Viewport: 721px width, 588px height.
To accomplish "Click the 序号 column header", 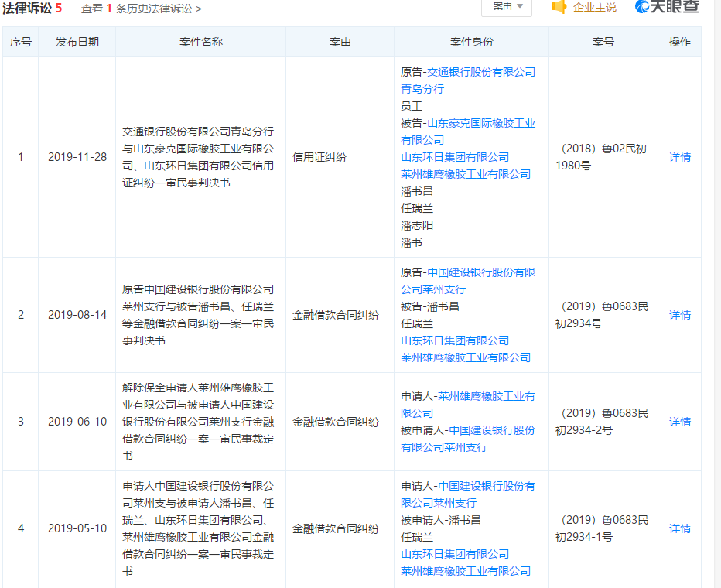I will [21, 42].
